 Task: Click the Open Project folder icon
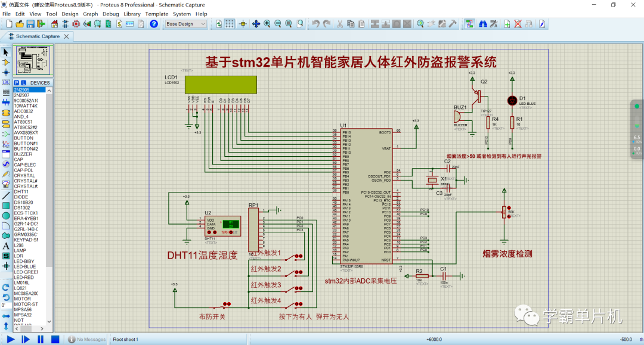[20, 24]
